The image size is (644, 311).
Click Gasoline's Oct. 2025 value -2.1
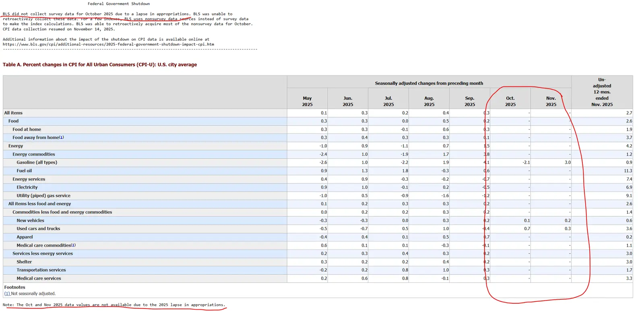tap(526, 163)
